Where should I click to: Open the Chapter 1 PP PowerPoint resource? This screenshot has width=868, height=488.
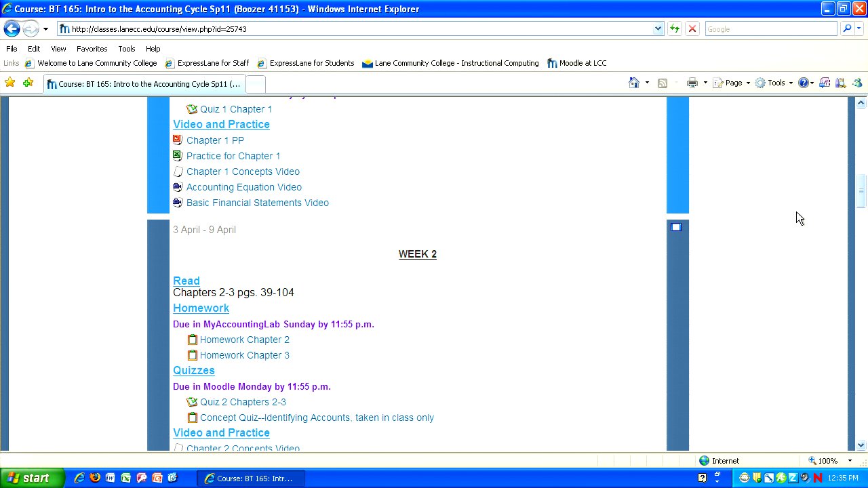click(215, 140)
